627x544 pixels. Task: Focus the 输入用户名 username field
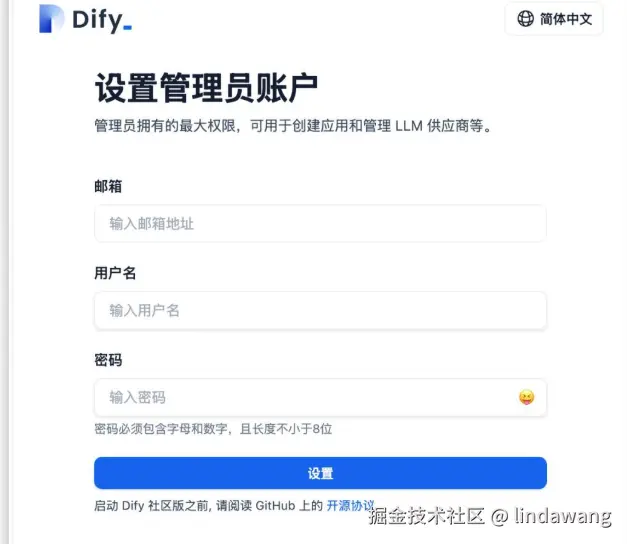[x=320, y=310]
